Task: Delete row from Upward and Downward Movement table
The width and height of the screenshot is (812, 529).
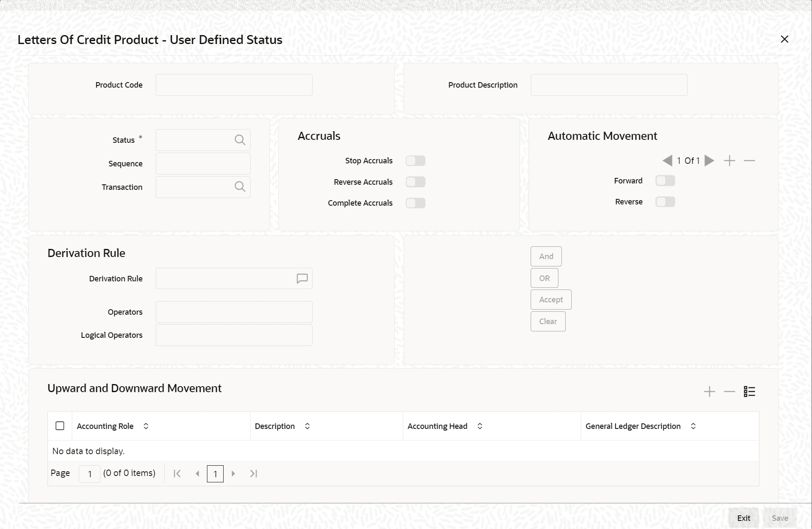Action: click(x=729, y=391)
